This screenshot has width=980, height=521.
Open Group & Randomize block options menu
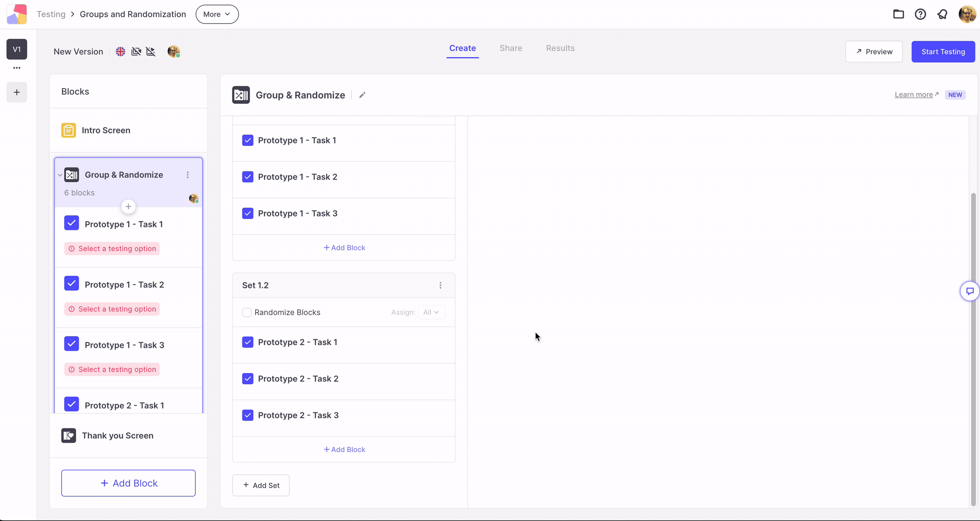click(x=188, y=175)
